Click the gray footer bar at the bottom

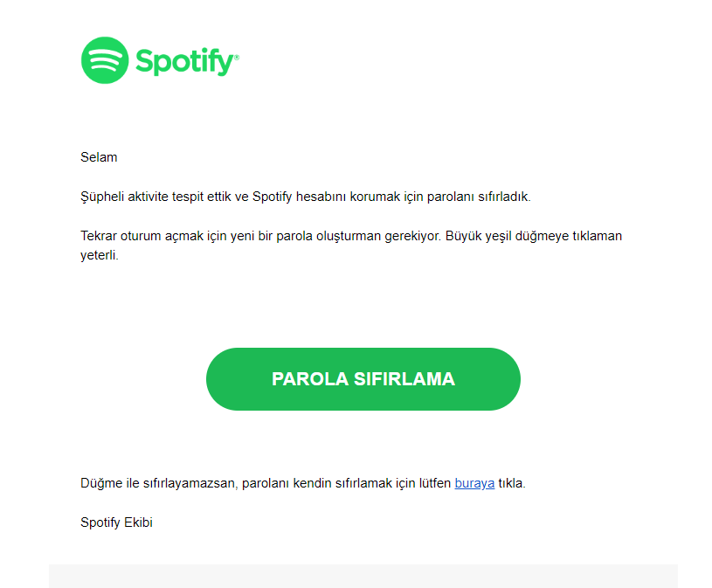click(363, 576)
